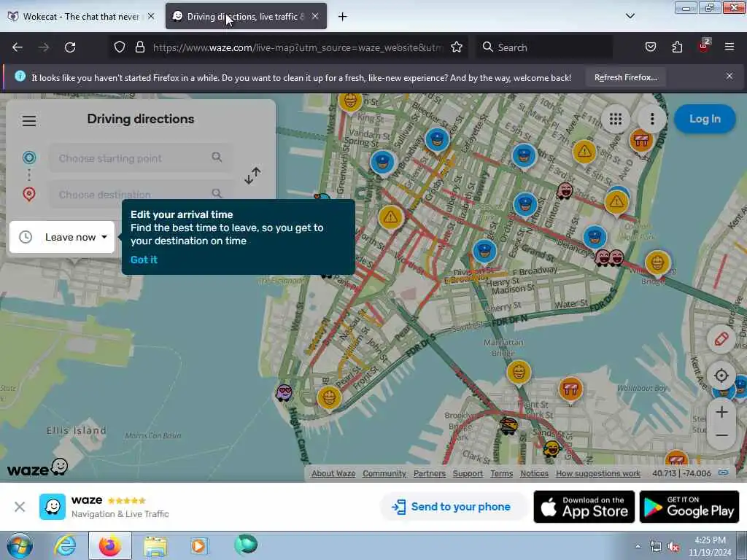
Task: Click the Choose destination field
Action: pos(141,194)
